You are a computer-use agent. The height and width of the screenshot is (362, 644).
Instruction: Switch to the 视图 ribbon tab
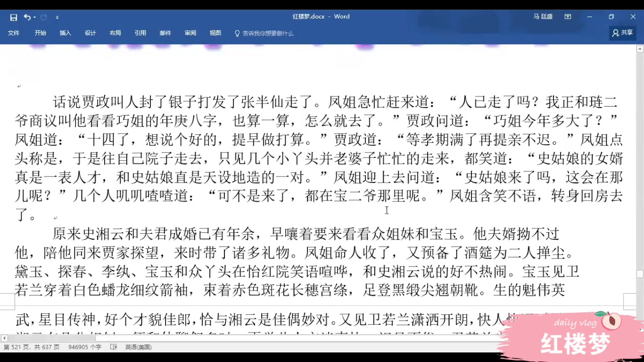click(x=215, y=33)
